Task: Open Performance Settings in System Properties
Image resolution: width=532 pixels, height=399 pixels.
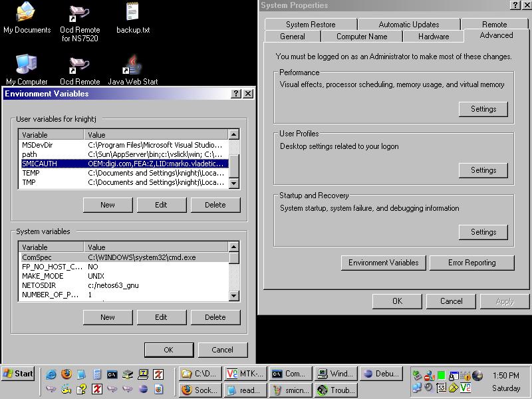Action: click(483, 109)
